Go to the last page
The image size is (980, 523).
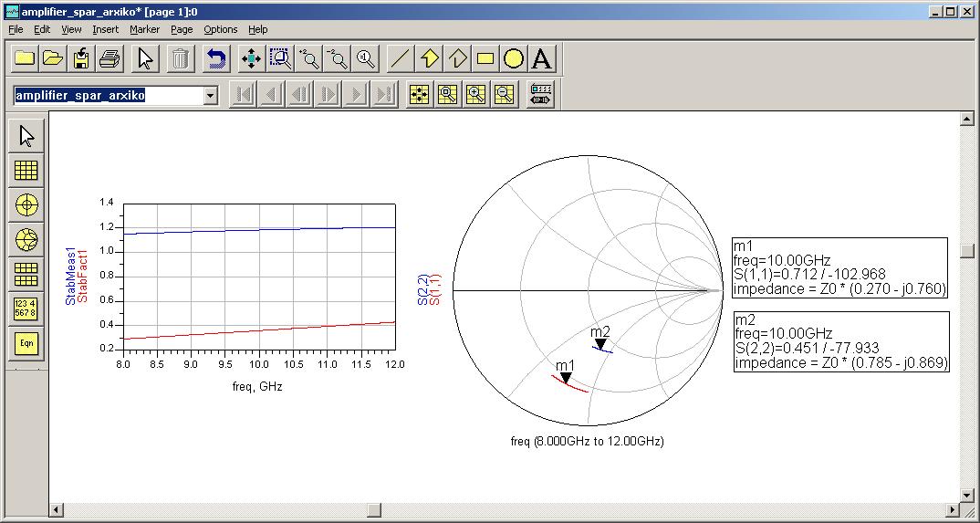point(384,95)
